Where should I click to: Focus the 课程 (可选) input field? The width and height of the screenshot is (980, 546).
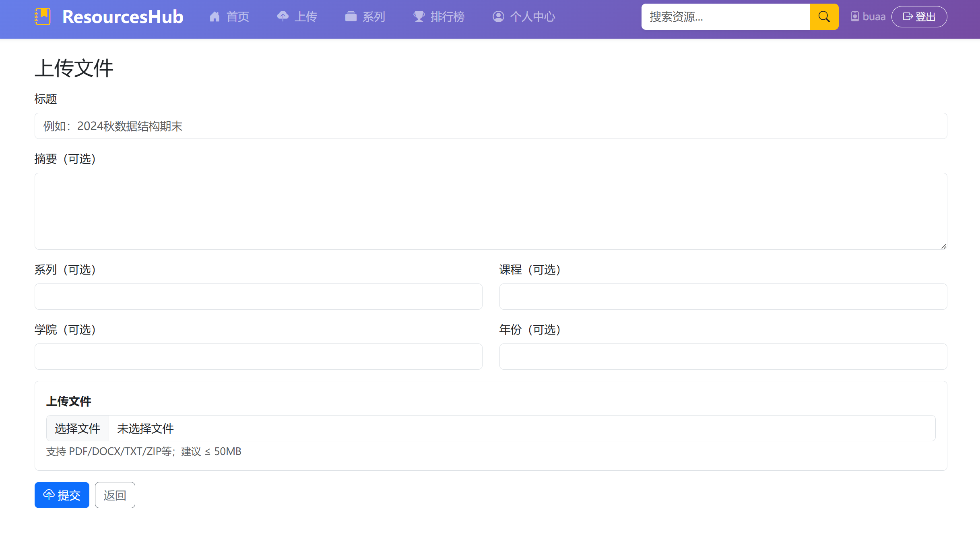(x=723, y=297)
